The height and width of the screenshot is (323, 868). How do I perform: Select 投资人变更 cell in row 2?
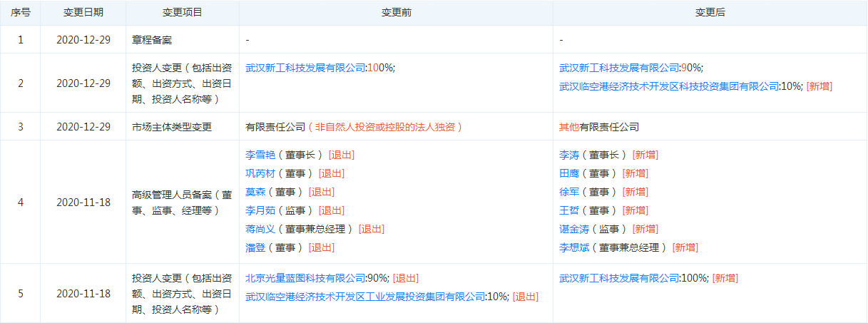coord(183,83)
